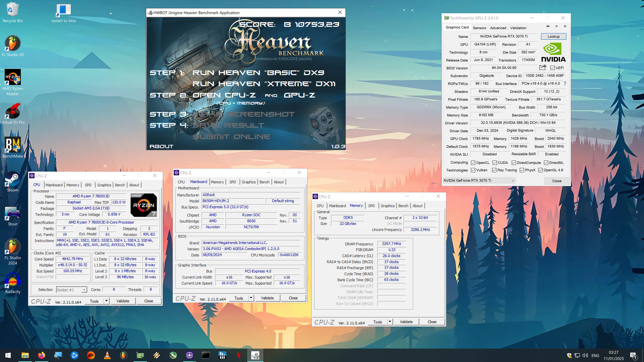Open Bench tab in the Mainboard CPU-Z window
Screen dimensions: 644x362
click(264, 182)
